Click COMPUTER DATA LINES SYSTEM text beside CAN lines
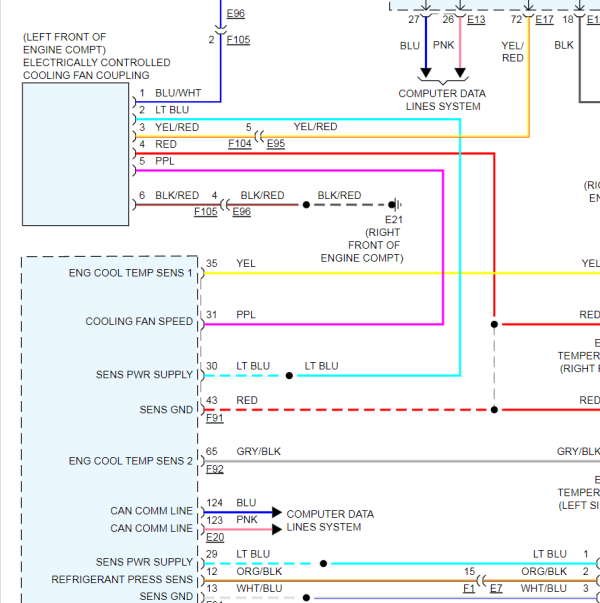 [x=330, y=521]
